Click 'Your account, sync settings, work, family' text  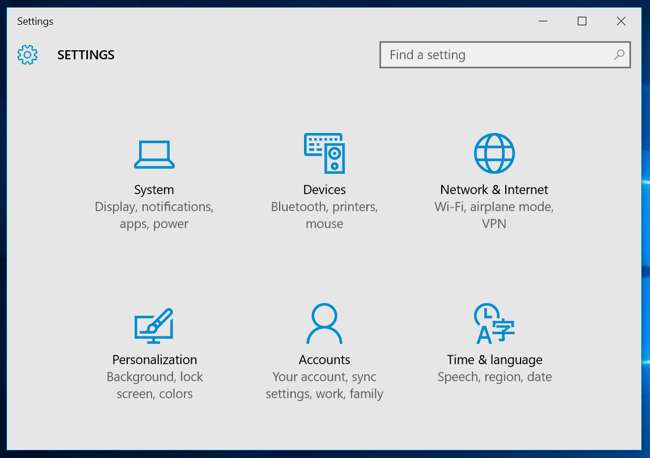324,385
